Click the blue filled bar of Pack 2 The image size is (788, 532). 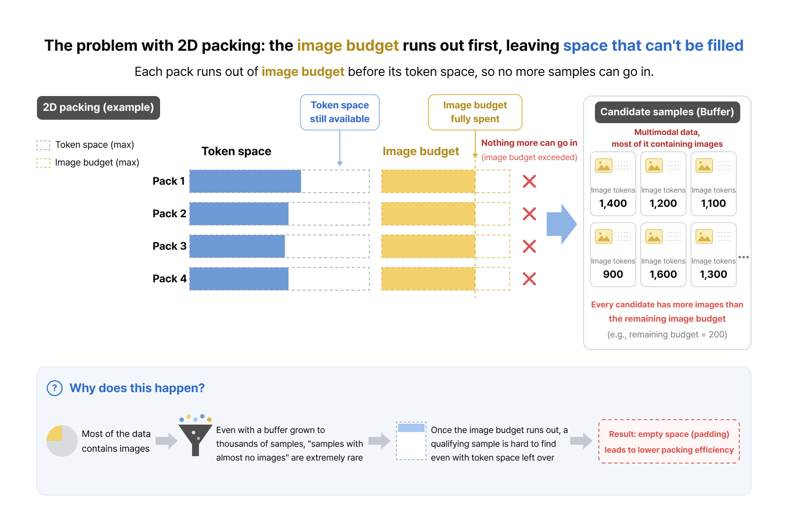239,214
